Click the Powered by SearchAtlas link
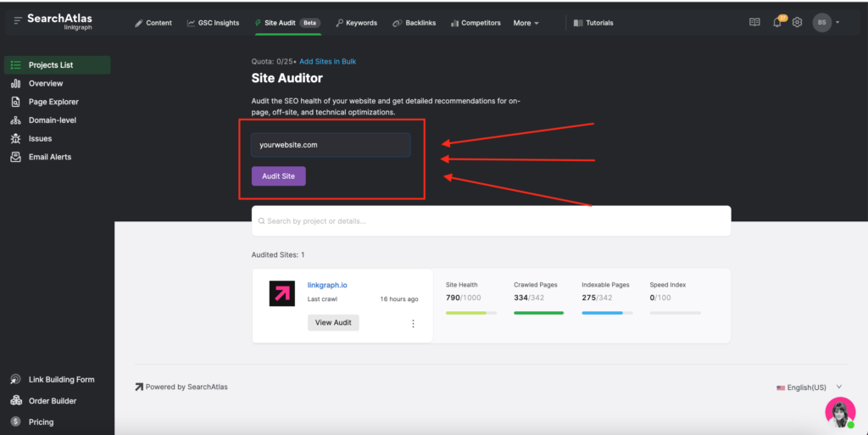The width and height of the screenshot is (868, 435). pos(181,387)
